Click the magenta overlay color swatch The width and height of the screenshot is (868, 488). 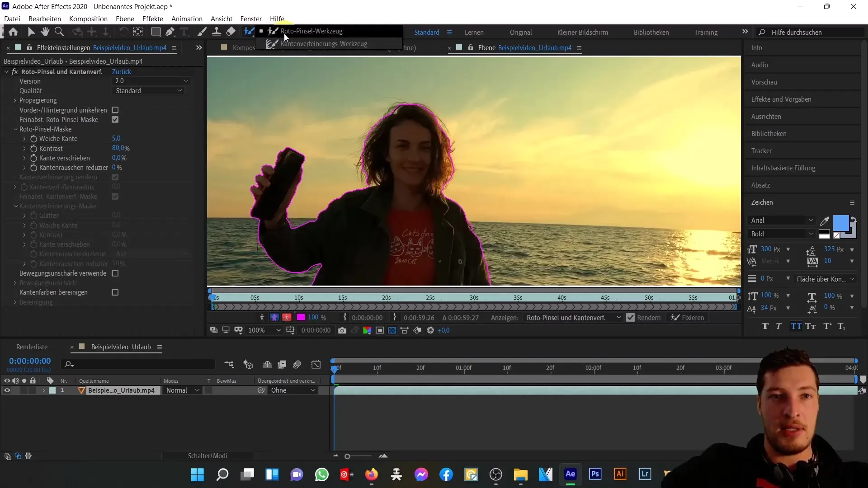coord(301,318)
